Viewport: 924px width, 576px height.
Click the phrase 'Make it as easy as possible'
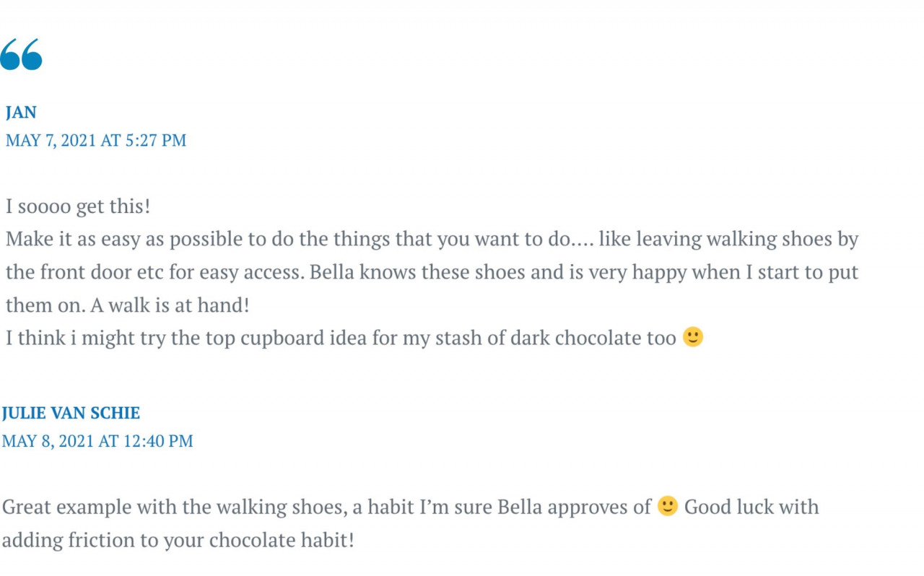(x=124, y=239)
